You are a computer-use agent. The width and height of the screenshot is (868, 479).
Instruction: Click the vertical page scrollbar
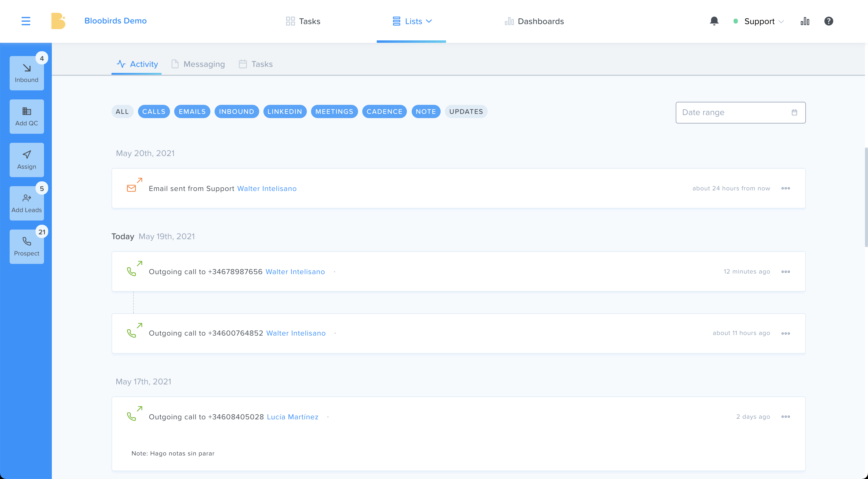coord(866,197)
